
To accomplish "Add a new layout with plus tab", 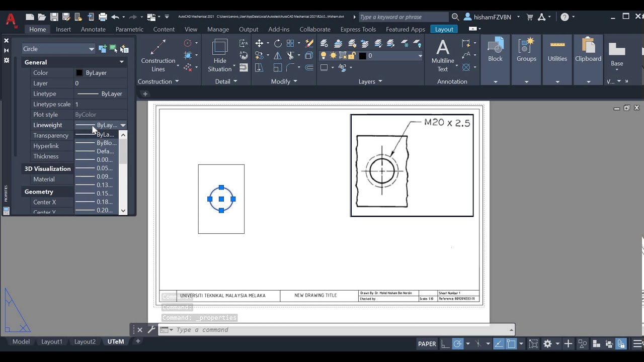I will [138, 341].
